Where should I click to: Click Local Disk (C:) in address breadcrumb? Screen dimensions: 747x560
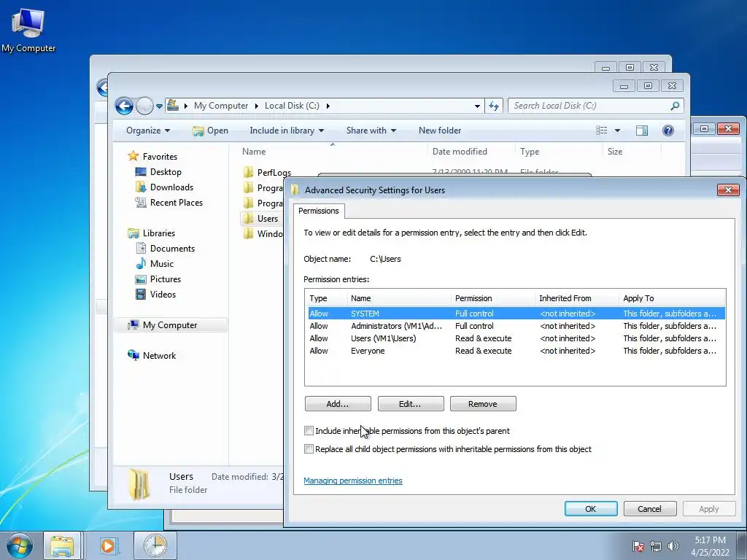[x=292, y=106]
